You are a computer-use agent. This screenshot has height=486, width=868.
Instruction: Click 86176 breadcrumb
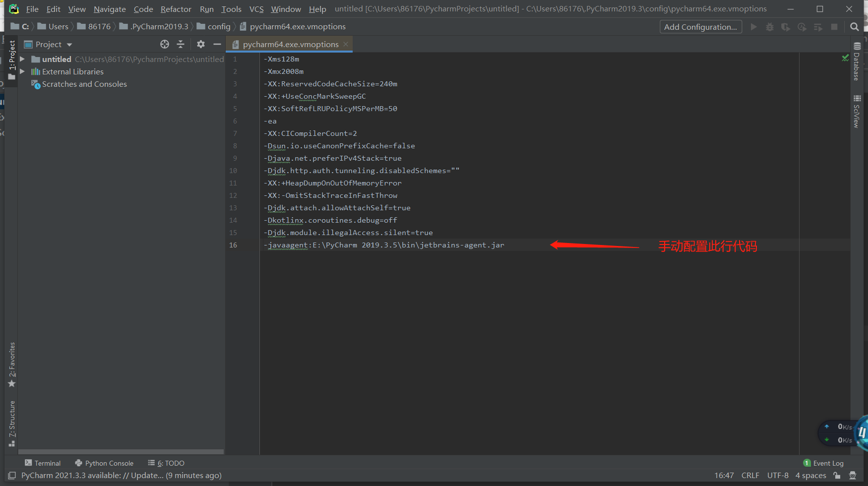94,26
